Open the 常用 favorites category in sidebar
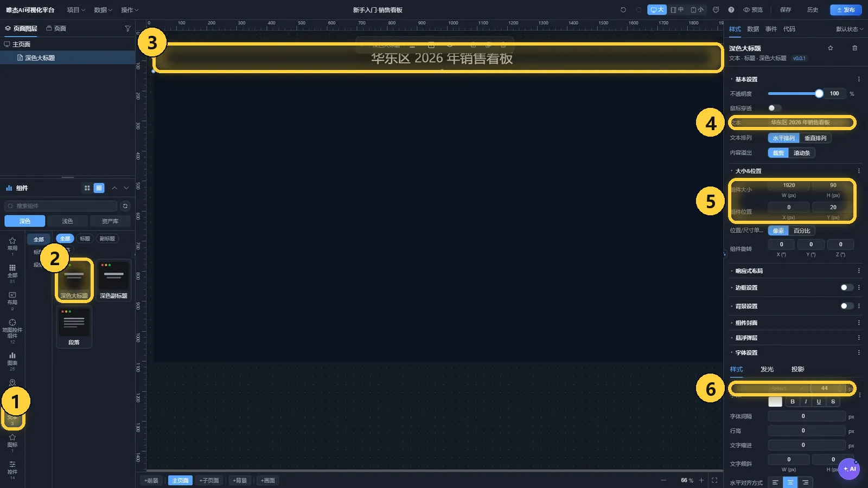Viewport: 868px width, 488px height. 12,246
